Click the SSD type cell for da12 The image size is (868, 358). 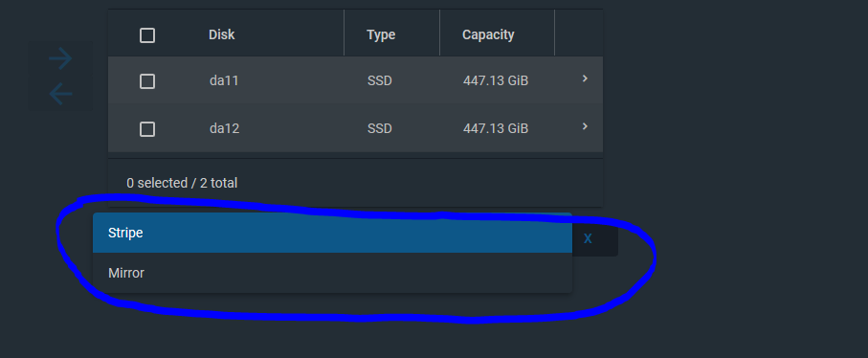(380, 129)
